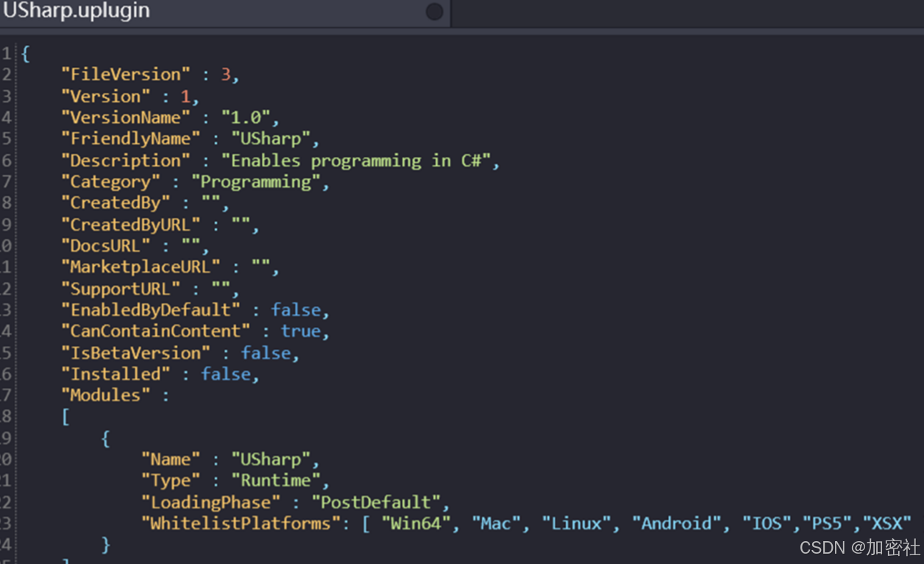The height and width of the screenshot is (564, 924).
Task: Click the "LoadingPhase" key text
Action: [x=210, y=502]
